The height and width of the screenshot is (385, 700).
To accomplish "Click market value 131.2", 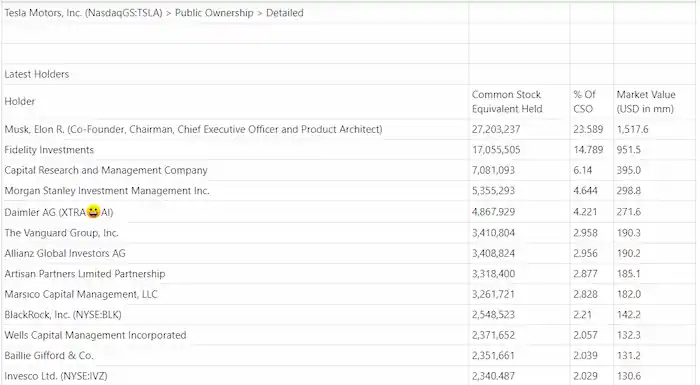I will point(629,356).
